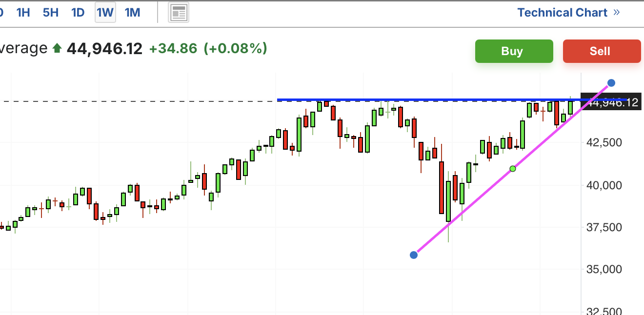Switch to the 5H interval
The height and width of the screenshot is (315, 644).
click(x=51, y=13)
